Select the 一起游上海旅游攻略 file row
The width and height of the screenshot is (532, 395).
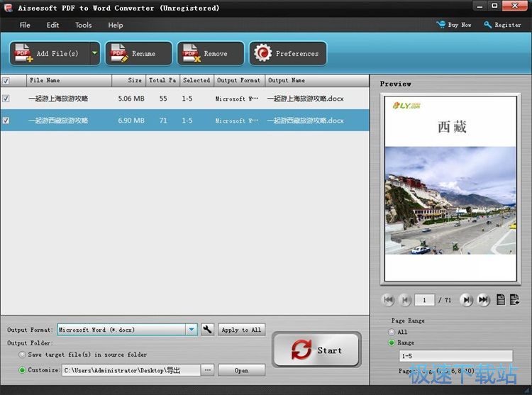pos(184,99)
